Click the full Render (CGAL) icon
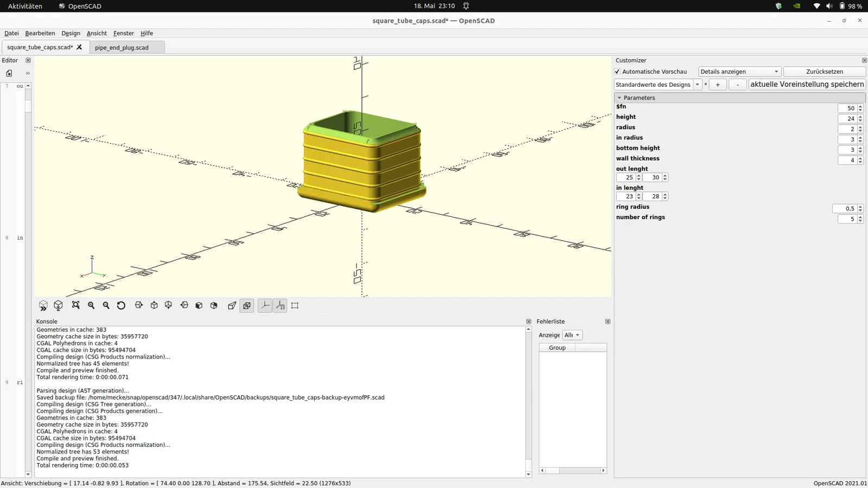This screenshot has width=868, height=488. click(x=59, y=306)
